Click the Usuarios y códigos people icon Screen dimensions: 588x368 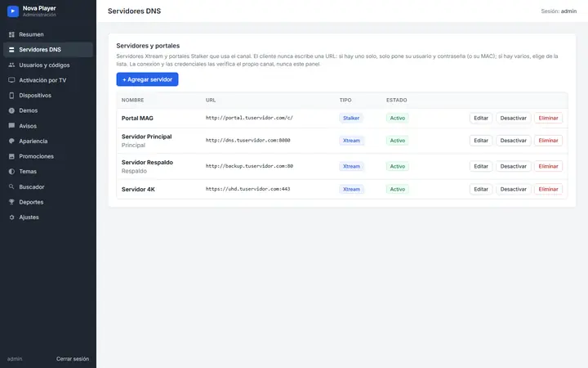pyautogui.click(x=11, y=65)
